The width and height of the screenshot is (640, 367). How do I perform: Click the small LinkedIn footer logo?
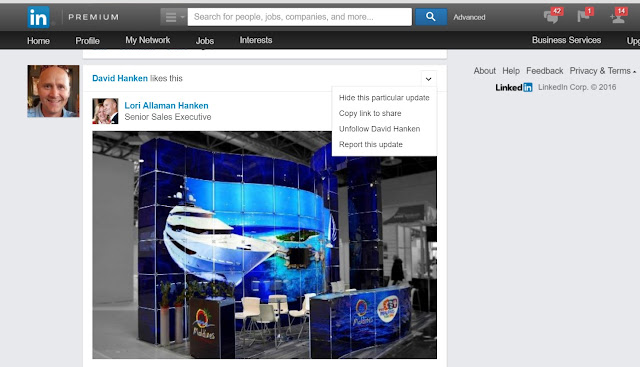[x=514, y=87]
